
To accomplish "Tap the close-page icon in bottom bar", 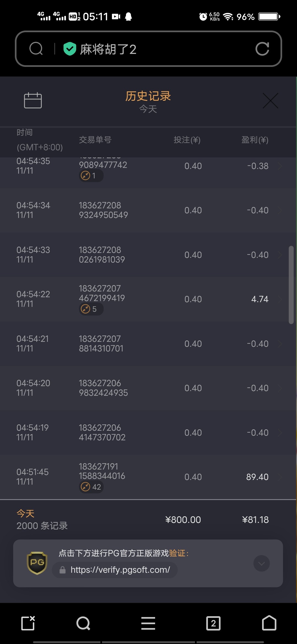I will pos(28,623).
